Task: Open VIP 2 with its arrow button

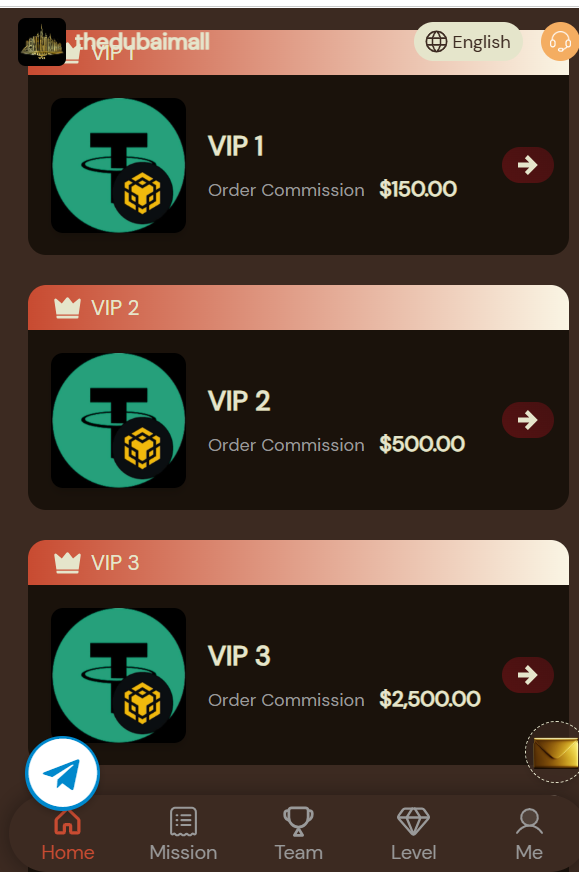Action: (x=527, y=419)
